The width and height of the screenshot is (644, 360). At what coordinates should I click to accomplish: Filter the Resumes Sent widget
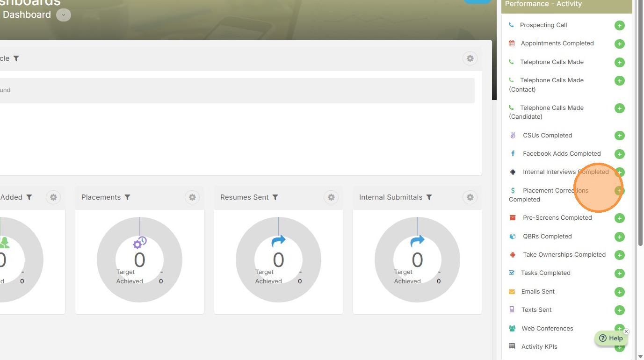point(275,197)
